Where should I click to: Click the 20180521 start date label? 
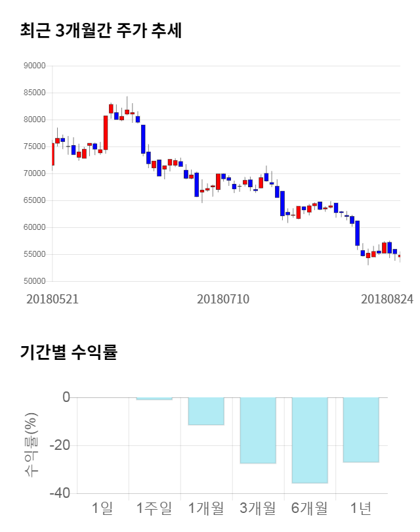[52, 299]
